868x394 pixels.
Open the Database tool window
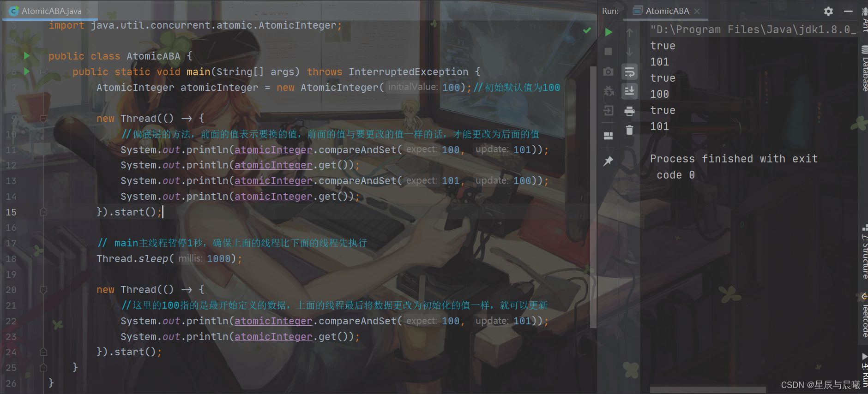click(x=864, y=69)
